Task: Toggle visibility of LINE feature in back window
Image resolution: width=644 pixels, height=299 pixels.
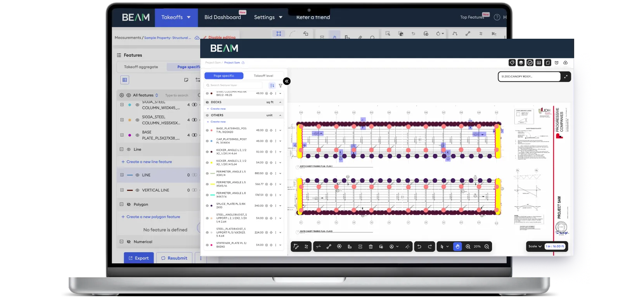Action: [x=137, y=175]
